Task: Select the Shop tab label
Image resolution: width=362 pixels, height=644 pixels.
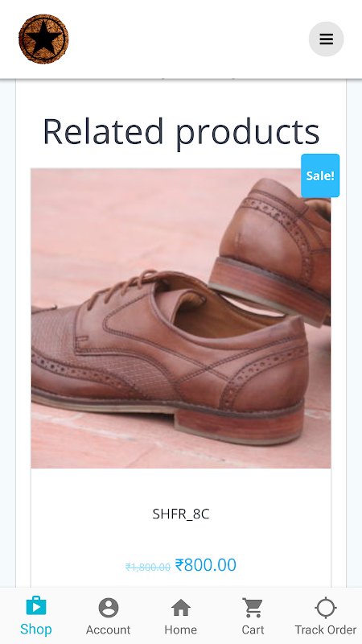Action: 36,630
